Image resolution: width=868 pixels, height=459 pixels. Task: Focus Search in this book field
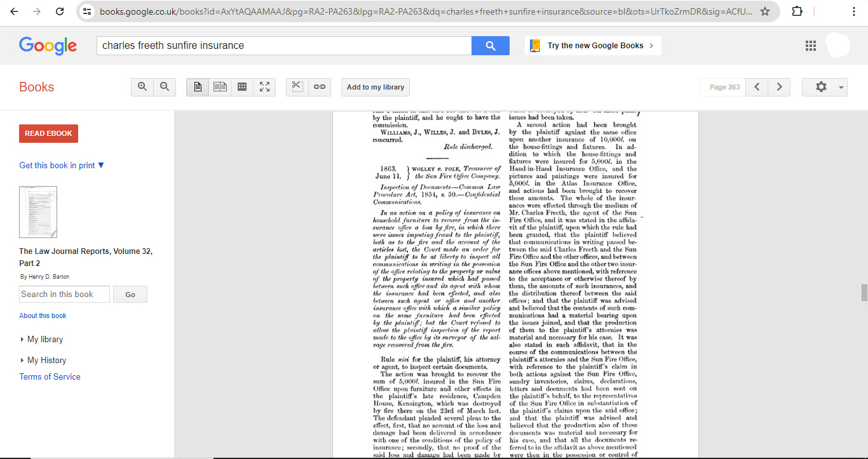[x=64, y=294]
